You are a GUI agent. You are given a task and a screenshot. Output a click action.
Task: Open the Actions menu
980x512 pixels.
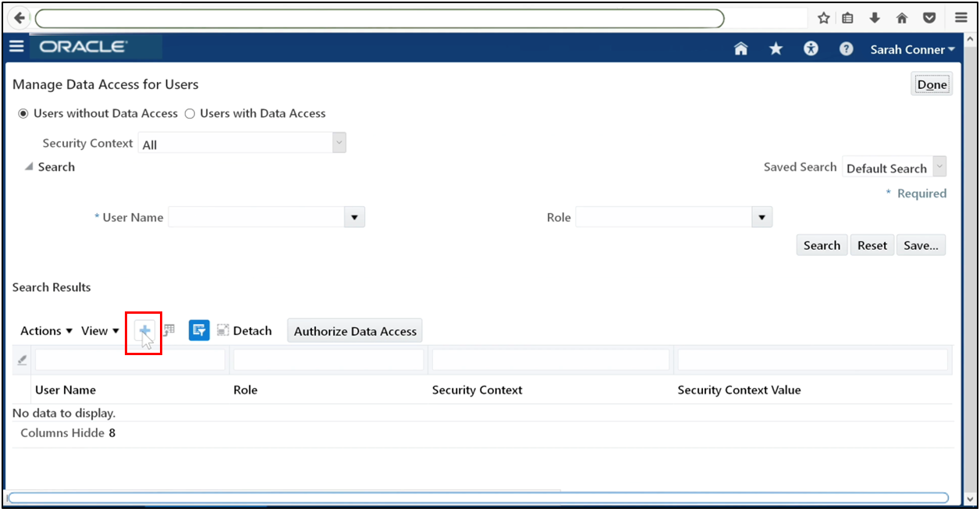45,330
